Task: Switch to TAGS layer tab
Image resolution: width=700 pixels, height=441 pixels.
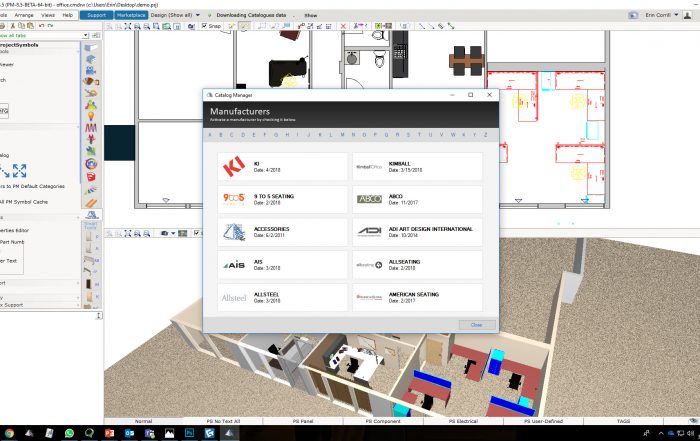Action: click(623, 421)
